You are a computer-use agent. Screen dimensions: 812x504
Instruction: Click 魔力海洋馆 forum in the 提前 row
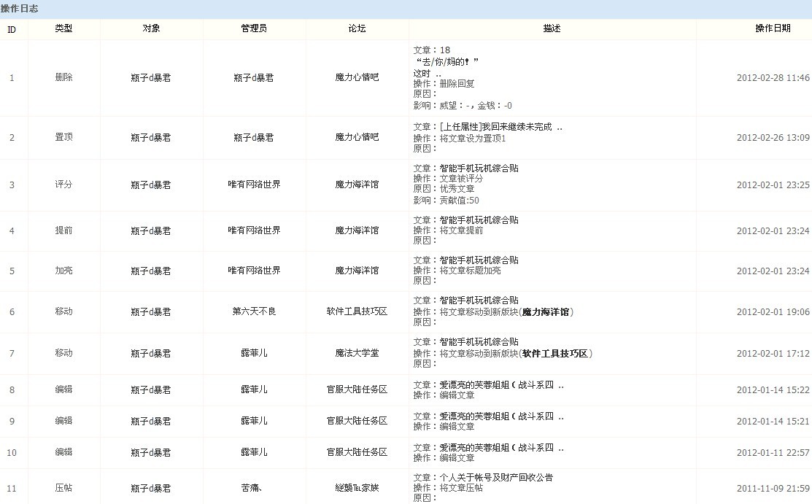coord(357,230)
